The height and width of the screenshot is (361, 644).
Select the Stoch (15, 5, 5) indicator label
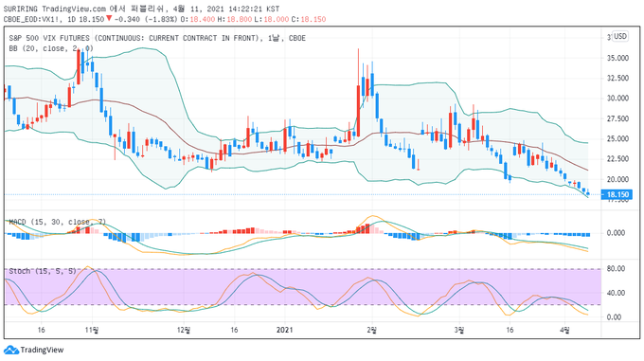click(x=43, y=271)
